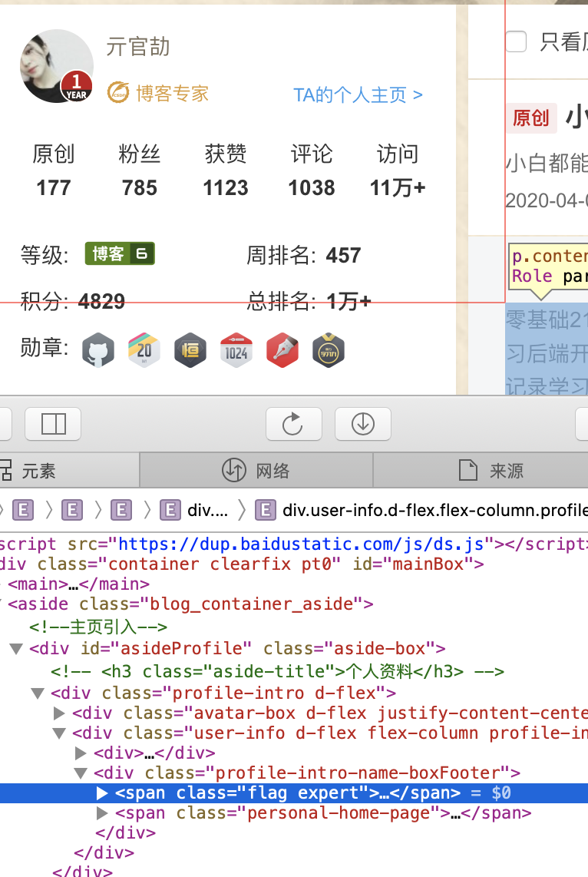Click the green 博客 level 6 badge
This screenshot has height=877, width=588.
point(120,254)
